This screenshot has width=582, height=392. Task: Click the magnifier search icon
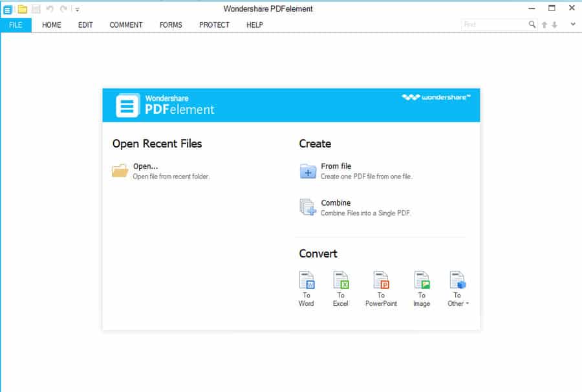[x=532, y=25]
